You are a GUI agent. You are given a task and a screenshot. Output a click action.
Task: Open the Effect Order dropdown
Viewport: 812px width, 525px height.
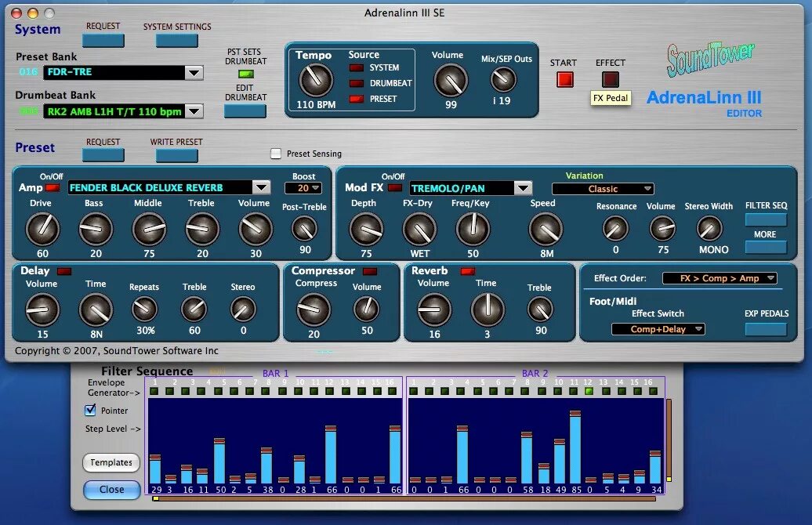coord(720,278)
